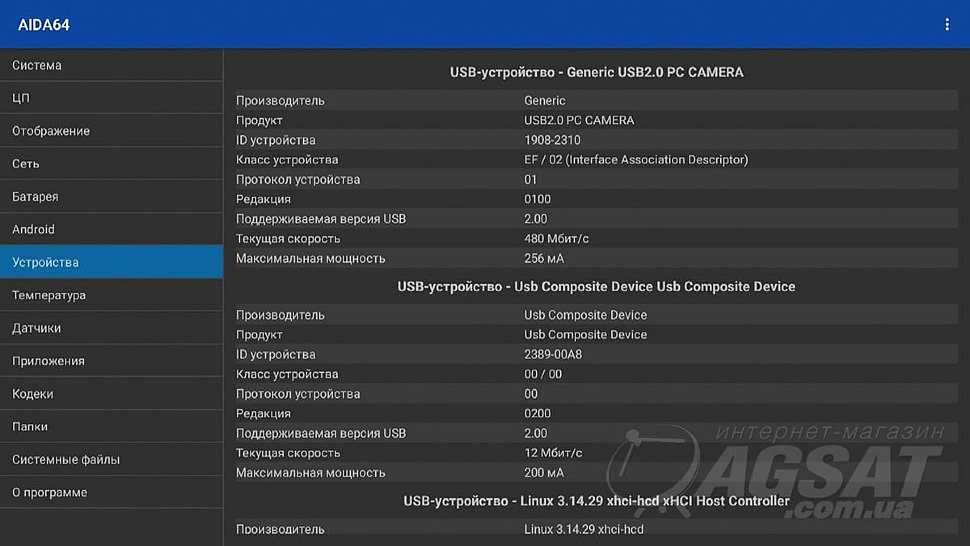Go to the Кодеки section
The image size is (970, 546).
click(111, 393)
